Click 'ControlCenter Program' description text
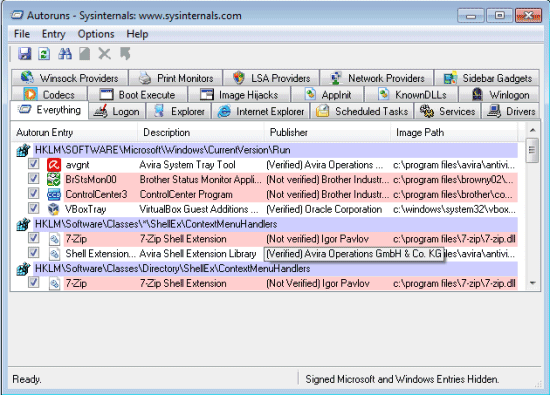Image resolution: width=550 pixels, height=395 pixels. (x=186, y=194)
